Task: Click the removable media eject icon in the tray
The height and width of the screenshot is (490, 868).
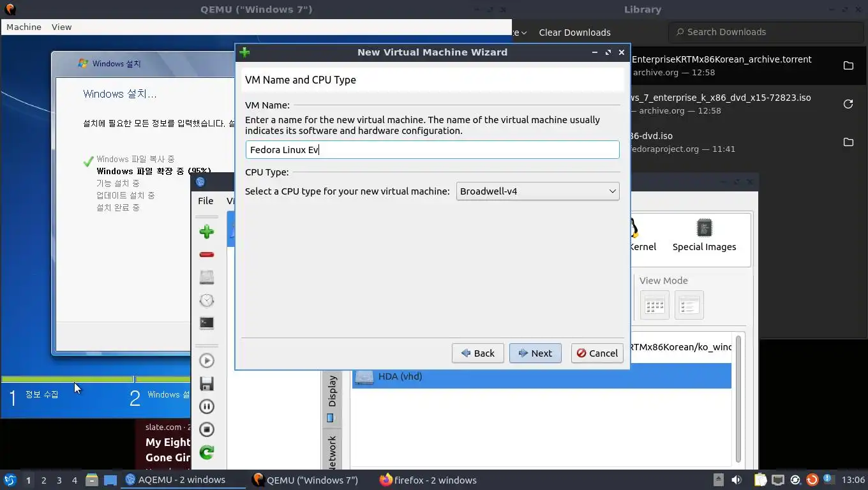Action: (x=719, y=480)
